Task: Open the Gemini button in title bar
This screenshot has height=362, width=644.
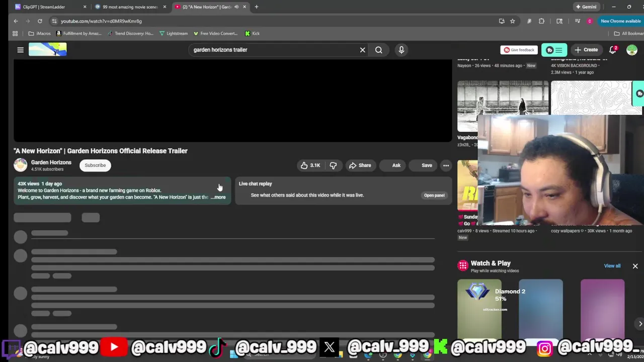Action: click(586, 7)
